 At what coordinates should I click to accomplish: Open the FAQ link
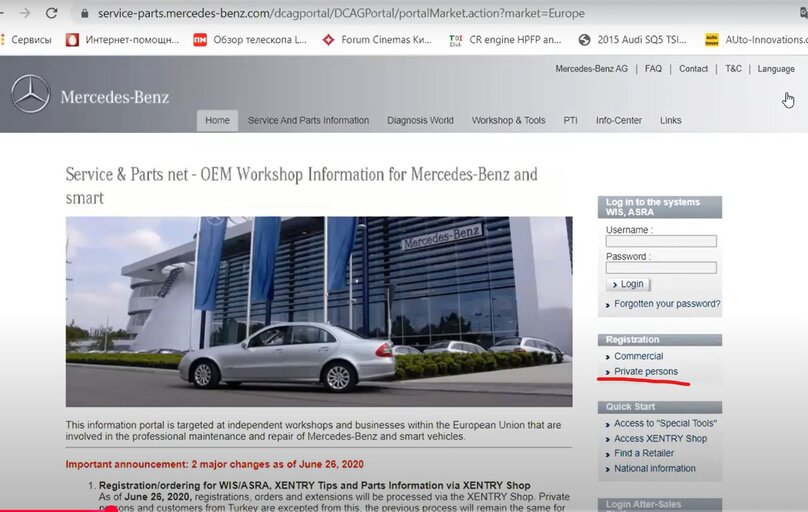(653, 69)
